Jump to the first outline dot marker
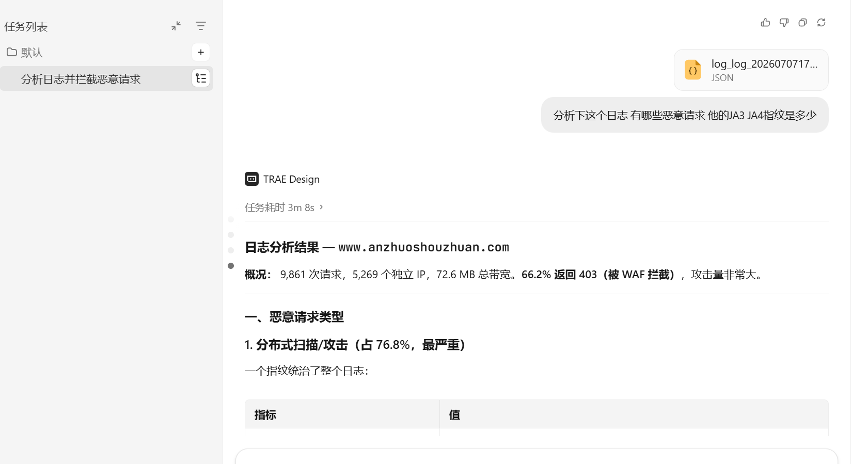The height and width of the screenshot is (464, 868). tap(231, 219)
